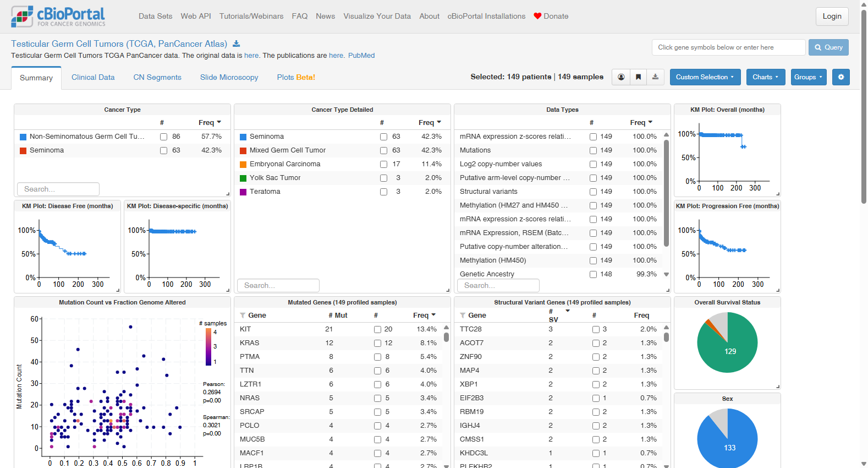Image resolution: width=868 pixels, height=468 pixels.
Task: Click the orange Embryonal Carcinoma color swatch
Action: [x=243, y=164]
